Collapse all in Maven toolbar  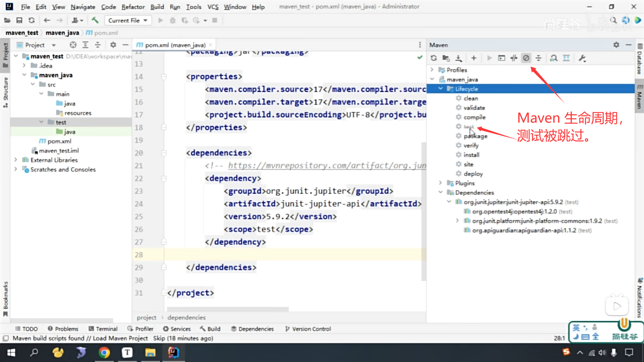[538, 58]
